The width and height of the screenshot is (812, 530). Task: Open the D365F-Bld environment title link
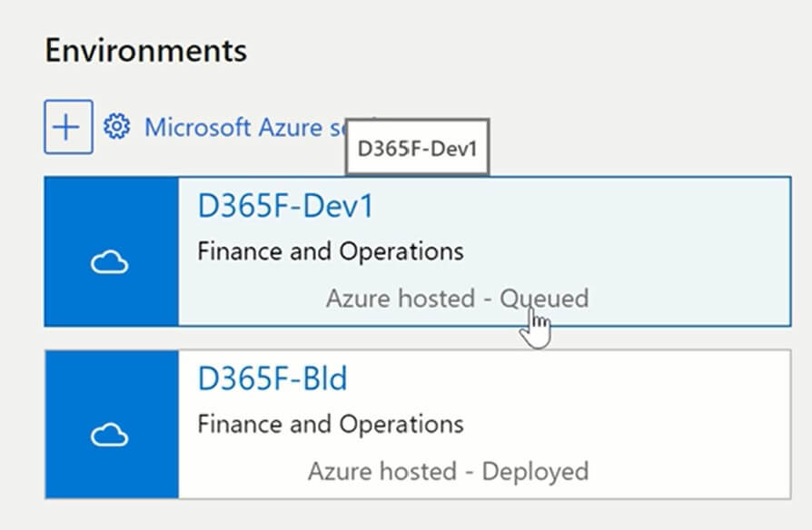(272, 379)
